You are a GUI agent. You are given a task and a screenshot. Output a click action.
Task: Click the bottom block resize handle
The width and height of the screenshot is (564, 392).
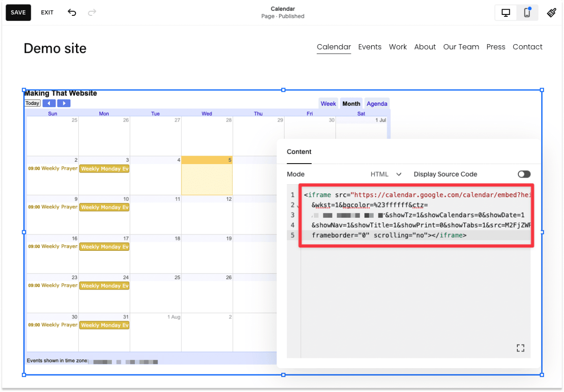pyautogui.click(x=283, y=375)
